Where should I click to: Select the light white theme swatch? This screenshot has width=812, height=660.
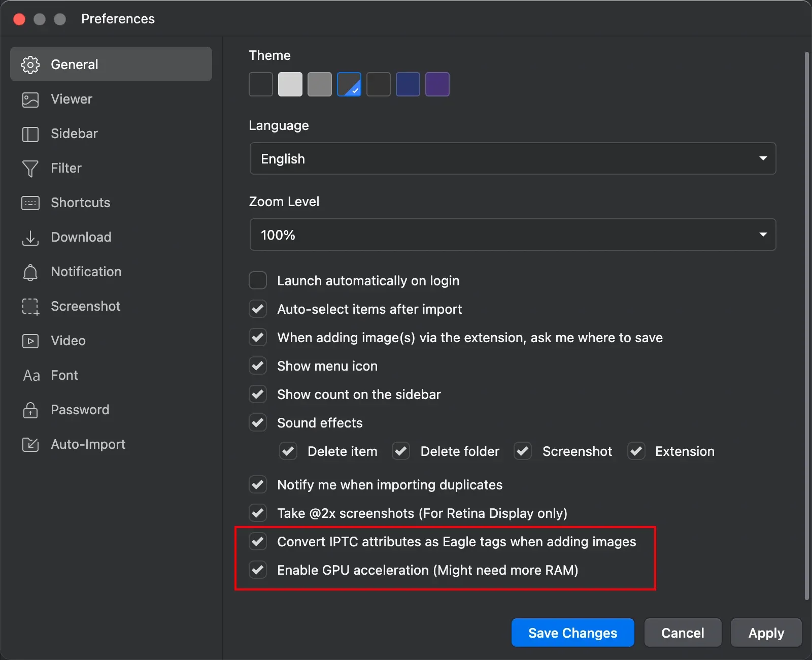pos(290,84)
